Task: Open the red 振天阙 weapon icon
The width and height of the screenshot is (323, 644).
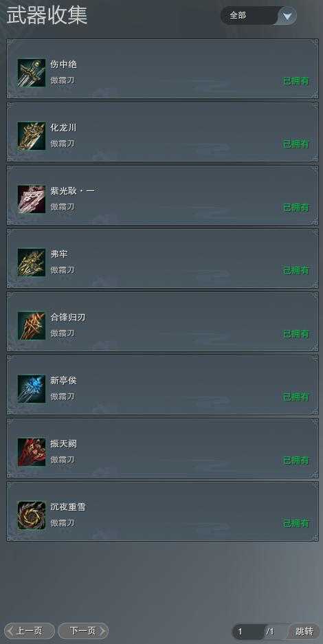Action: (x=32, y=452)
